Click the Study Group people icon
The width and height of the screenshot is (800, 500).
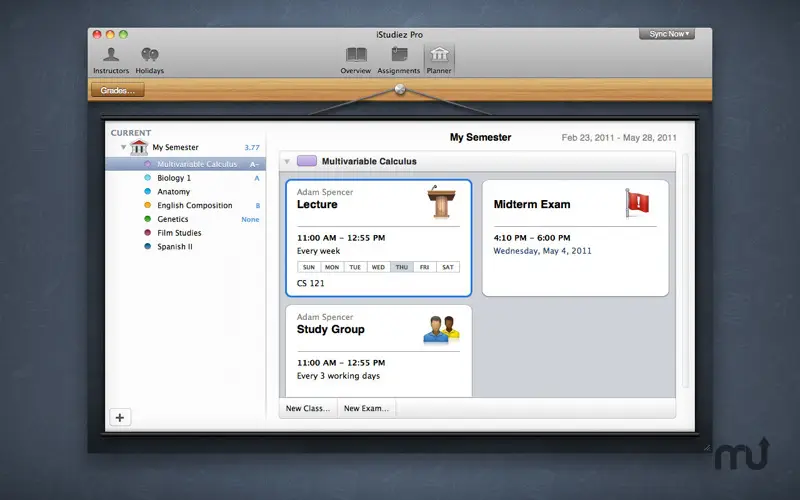click(441, 329)
